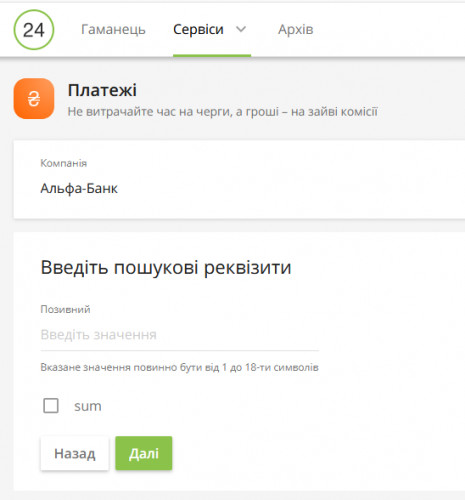Viewport: 465px width, 500px height.
Task: Click the Платежі heading
Action: (x=102, y=90)
